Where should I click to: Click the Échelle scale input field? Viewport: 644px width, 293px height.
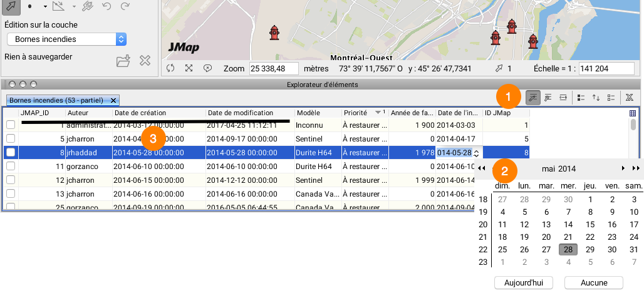coord(606,68)
